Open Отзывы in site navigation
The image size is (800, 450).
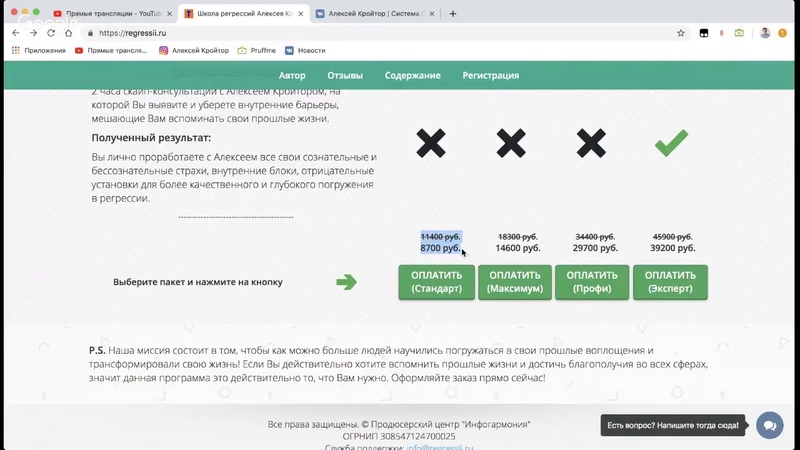point(345,75)
